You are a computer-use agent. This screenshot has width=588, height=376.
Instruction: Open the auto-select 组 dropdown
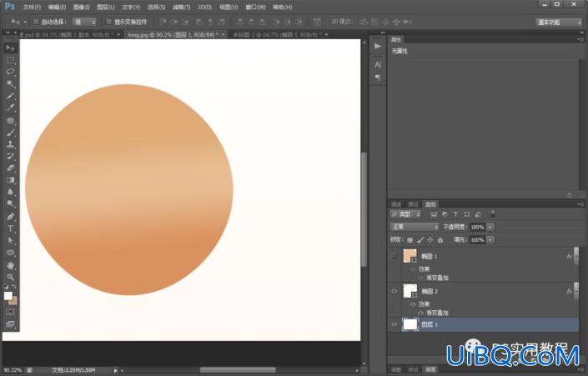84,23
